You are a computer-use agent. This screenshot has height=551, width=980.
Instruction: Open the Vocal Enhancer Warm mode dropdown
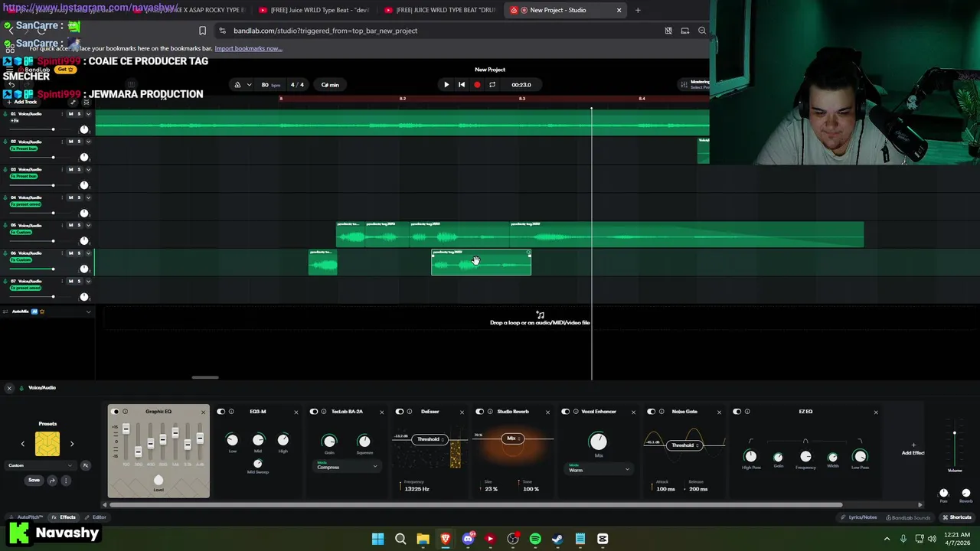[599, 469]
